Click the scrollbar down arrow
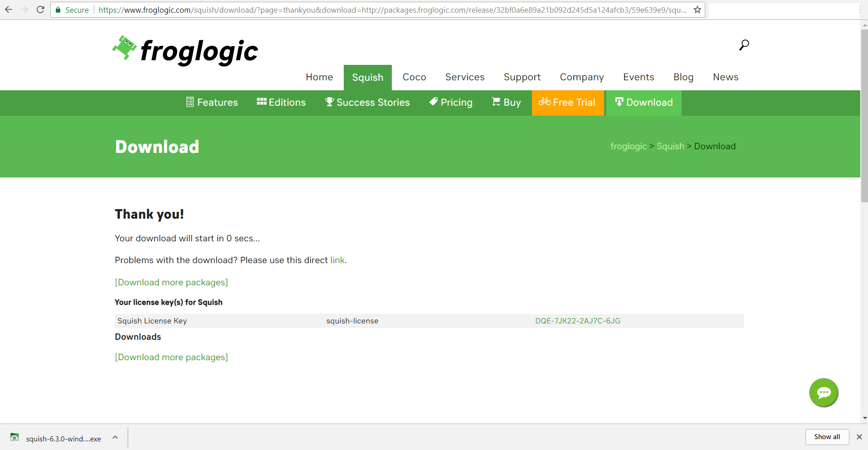Image resolution: width=868 pixels, height=450 pixels. (x=864, y=418)
